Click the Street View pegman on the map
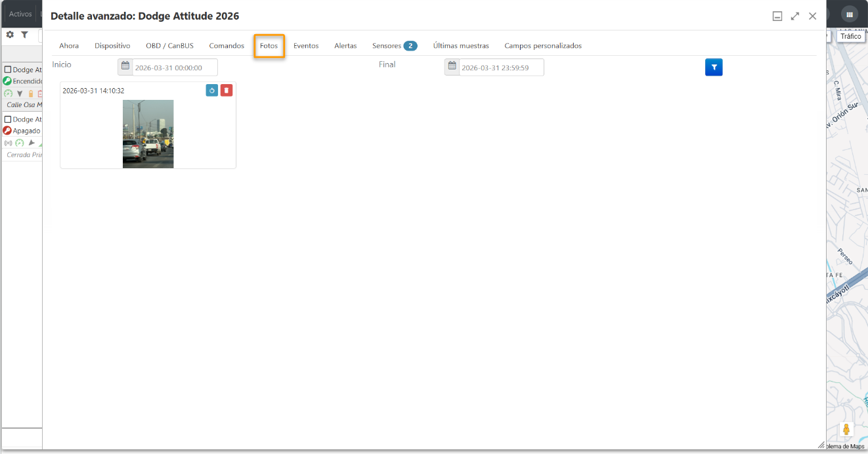The height and width of the screenshot is (454, 868). (x=846, y=430)
